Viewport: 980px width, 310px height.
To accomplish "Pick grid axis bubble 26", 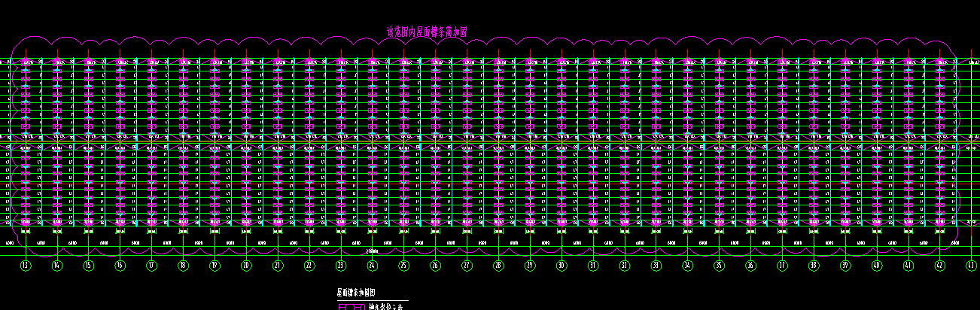I will click(x=435, y=265).
